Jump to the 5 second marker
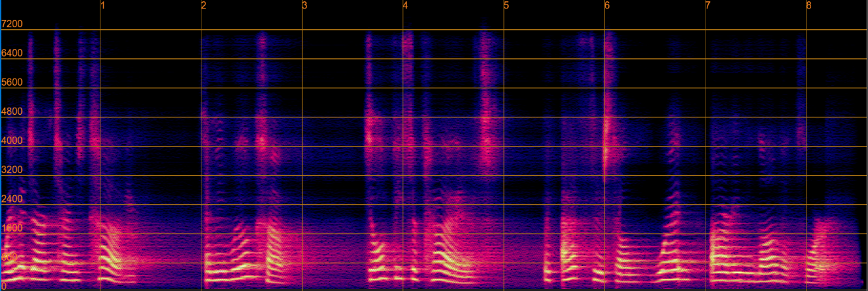The width and height of the screenshot is (868, 291). pos(507,6)
